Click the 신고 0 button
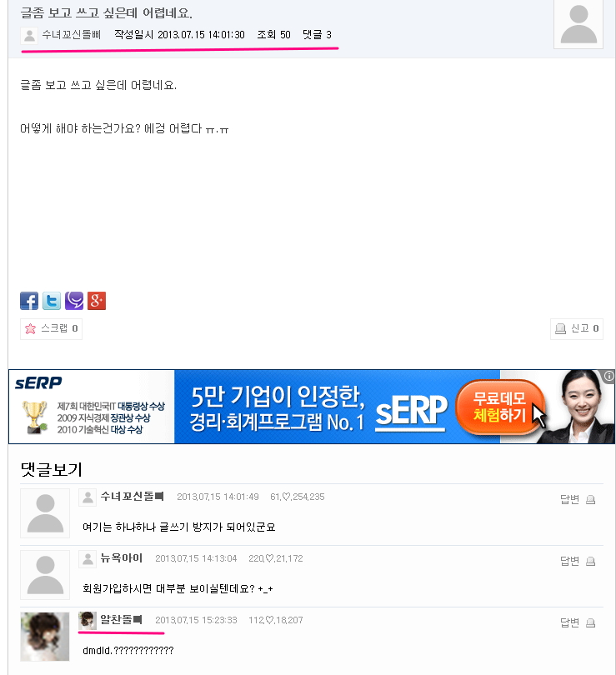 [x=577, y=329]
